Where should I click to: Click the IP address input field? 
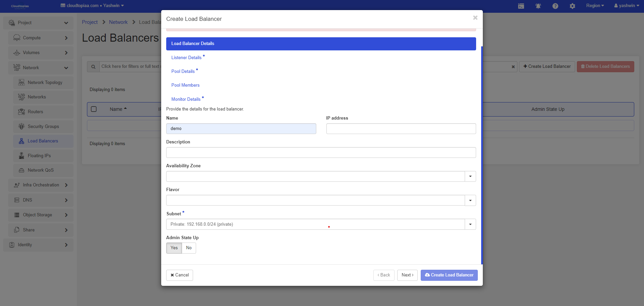401,129
